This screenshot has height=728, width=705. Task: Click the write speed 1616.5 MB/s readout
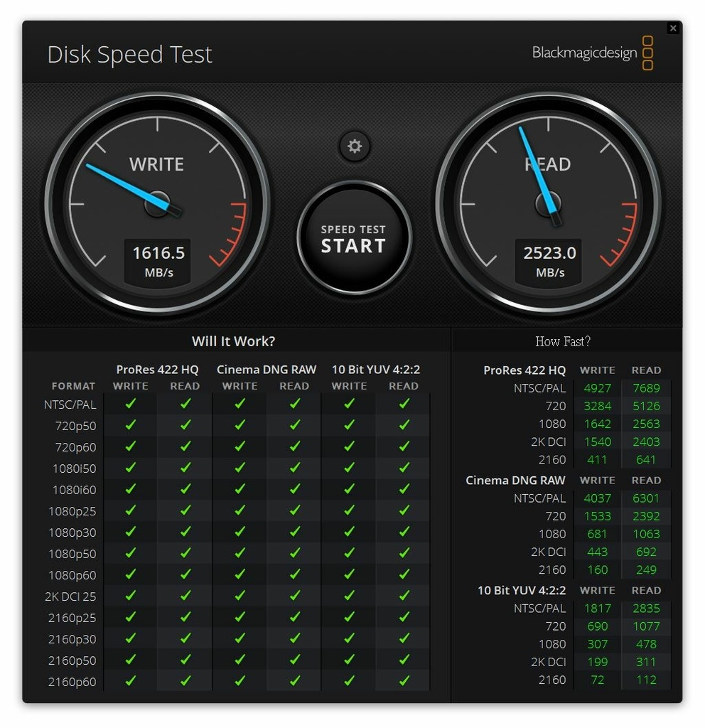(x=158, y=262)
